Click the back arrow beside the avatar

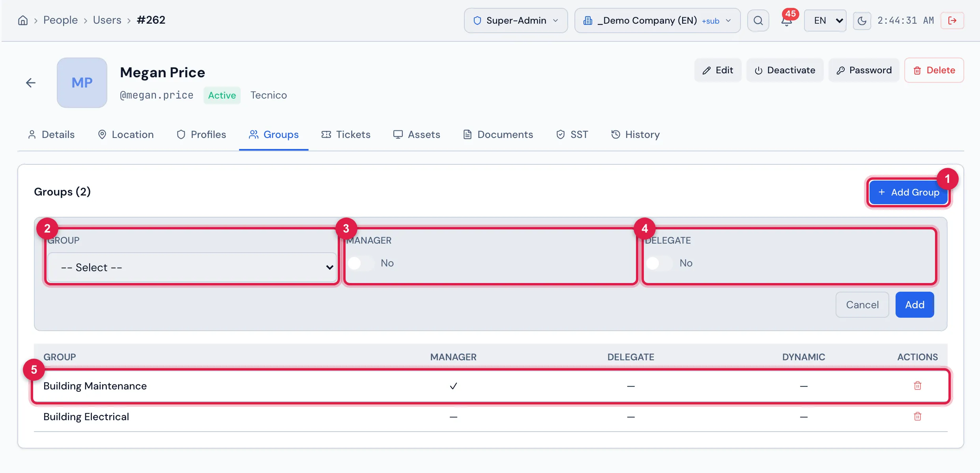click(31, 83)
